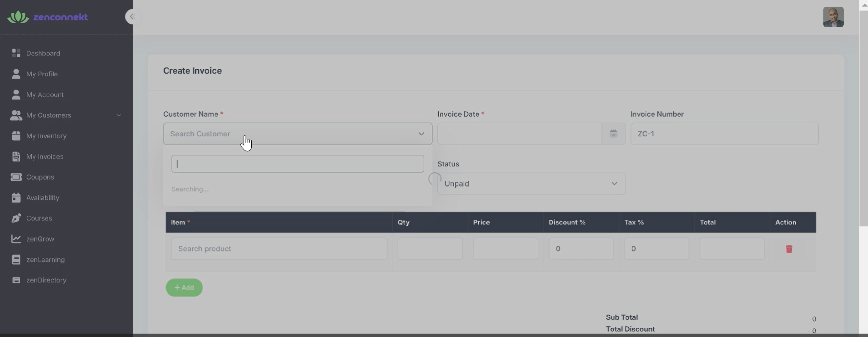Click the zenconnekt logo link
The image size is (868, 337).
(48, 17)
